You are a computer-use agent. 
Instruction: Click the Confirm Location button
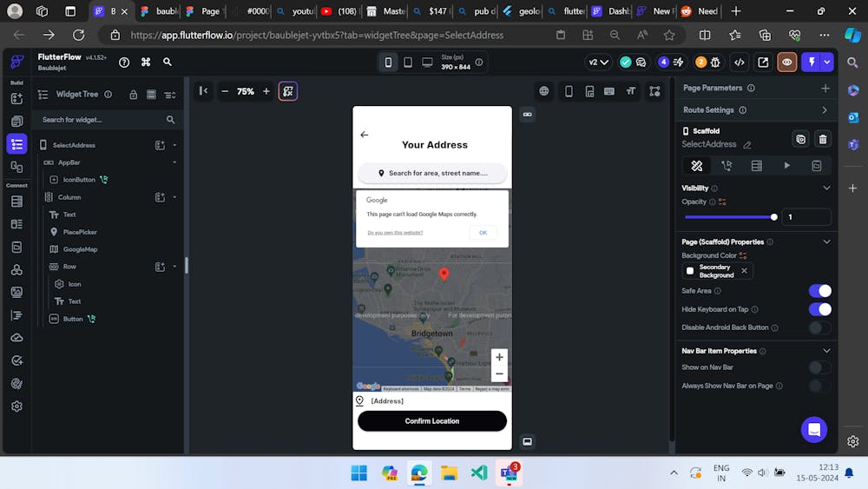(432, 421)
